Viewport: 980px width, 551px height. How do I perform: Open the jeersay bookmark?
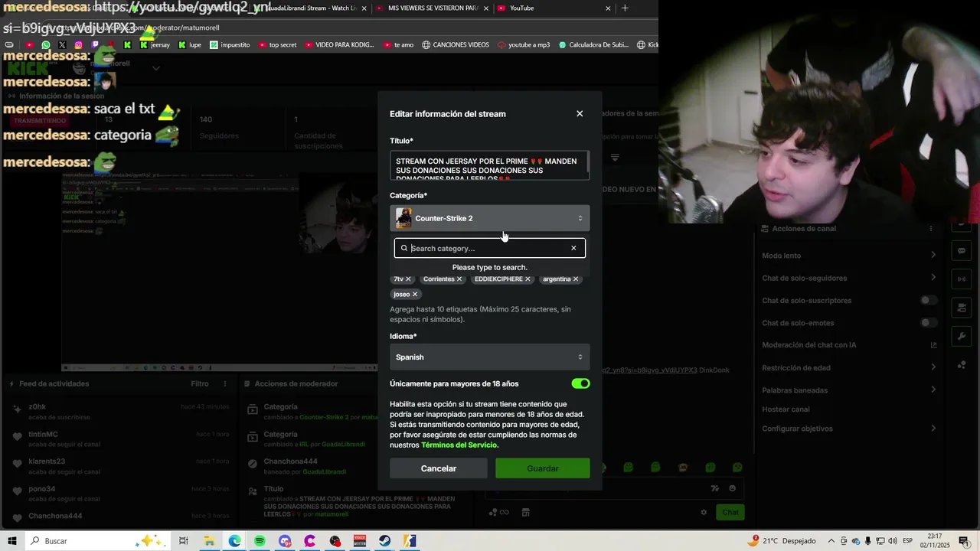coord(155,45)
